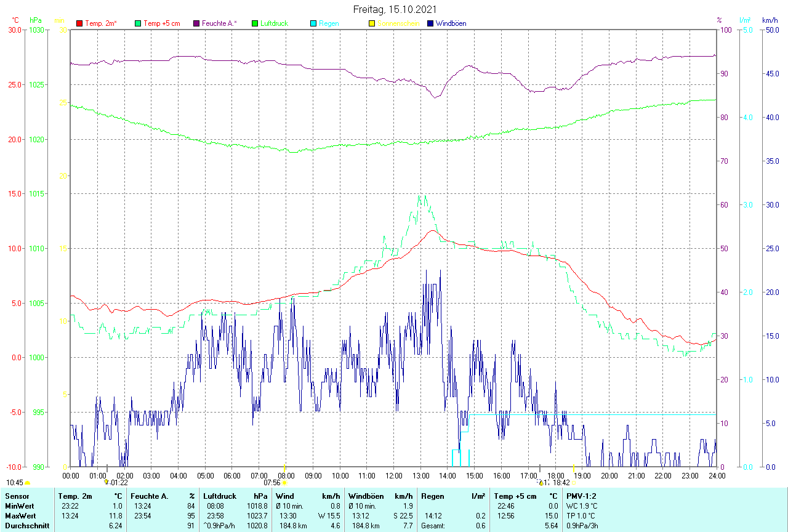Viewport: 788px width, 532px height.
Task: Click the 'Feuchte A.' column header in table
Action: pos(150,496)
